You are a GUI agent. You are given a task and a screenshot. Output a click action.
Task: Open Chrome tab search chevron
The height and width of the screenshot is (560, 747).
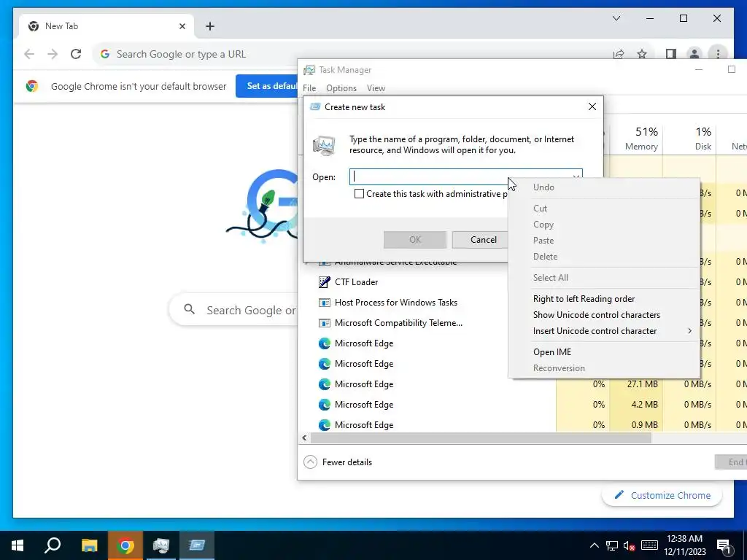coord(616,18)
